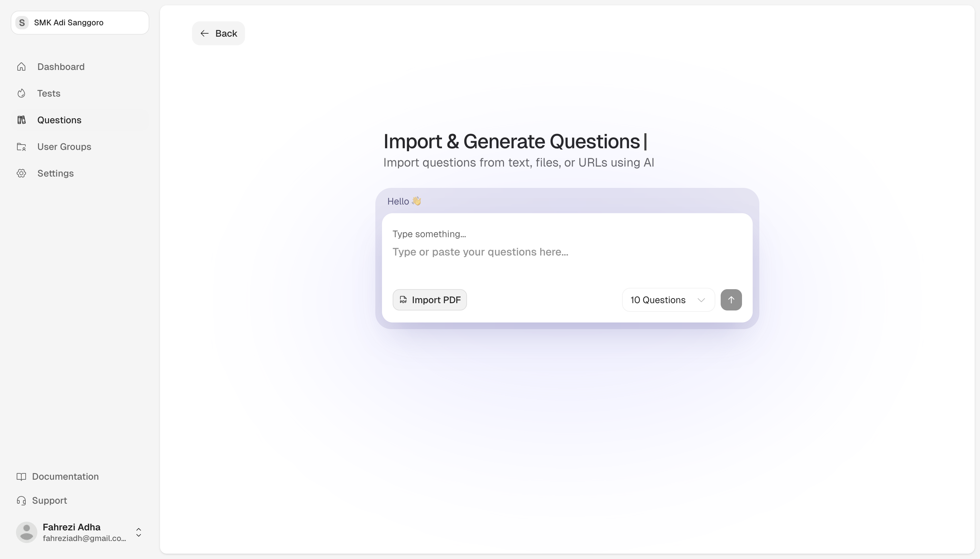980x559 pixels.
Task: Click the Support headset icon
Action: tap(22, 501)
